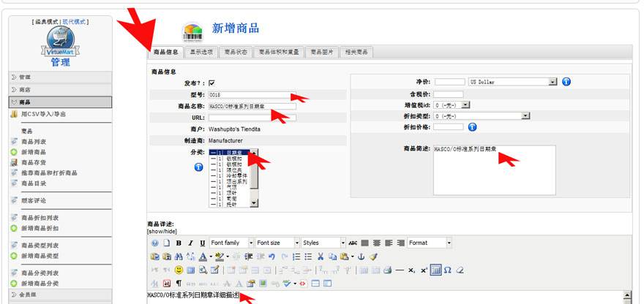Click the undo arrow icon
Viewport: 644px width, 304px height.
pyautogui.click(x=272, y=256)
